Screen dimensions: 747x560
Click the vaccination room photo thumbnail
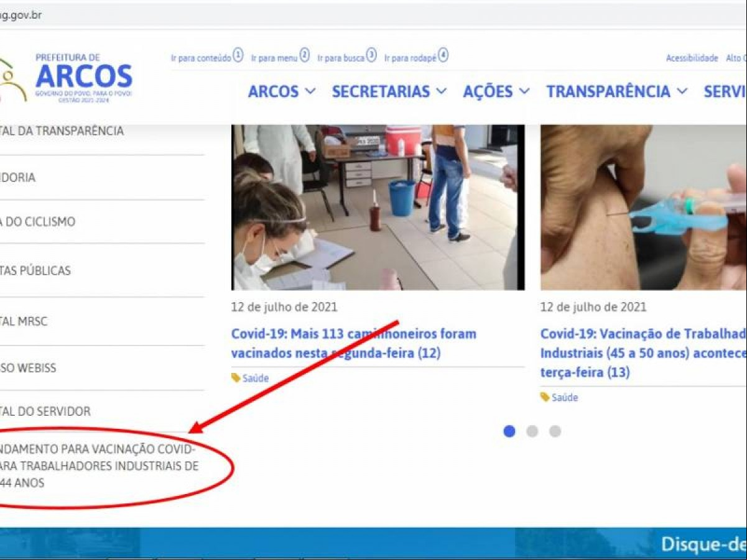[x=378, y=208]
